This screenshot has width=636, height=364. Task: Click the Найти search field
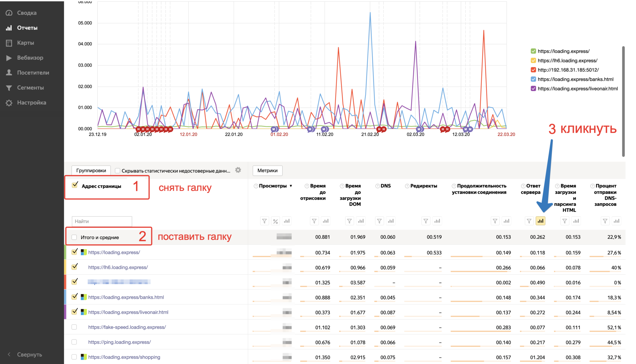point(102,221)
